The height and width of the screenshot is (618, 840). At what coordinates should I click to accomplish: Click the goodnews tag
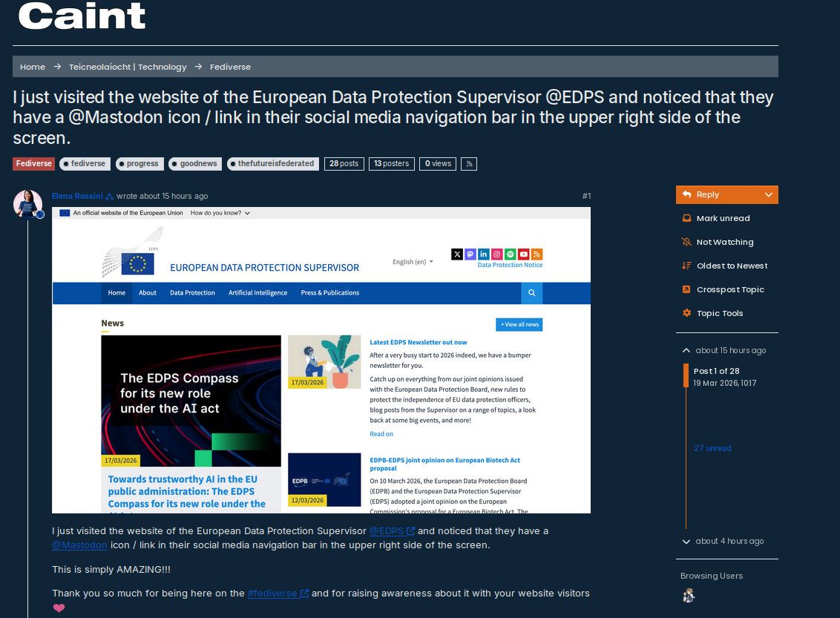click(195, 164)
